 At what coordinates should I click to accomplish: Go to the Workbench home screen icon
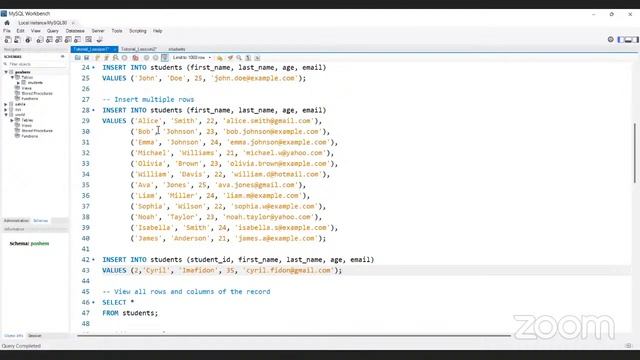pyautogui.click(x=7, y=23)
